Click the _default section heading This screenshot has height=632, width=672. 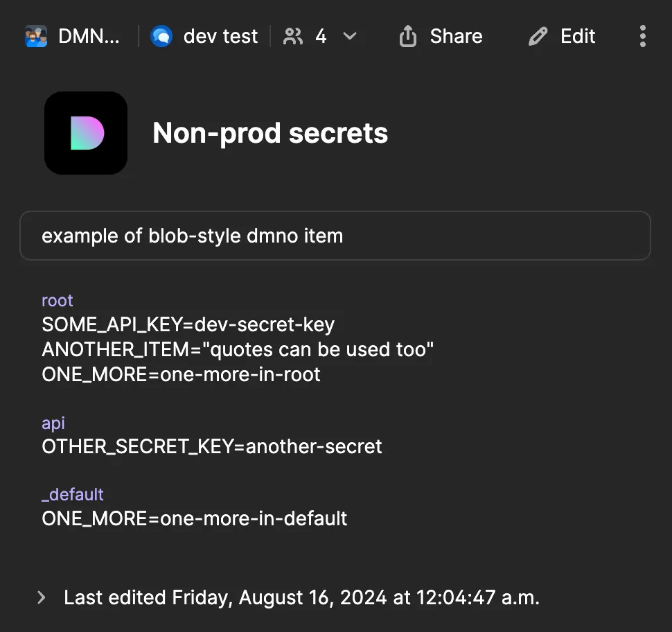click(x=72, y=494)
